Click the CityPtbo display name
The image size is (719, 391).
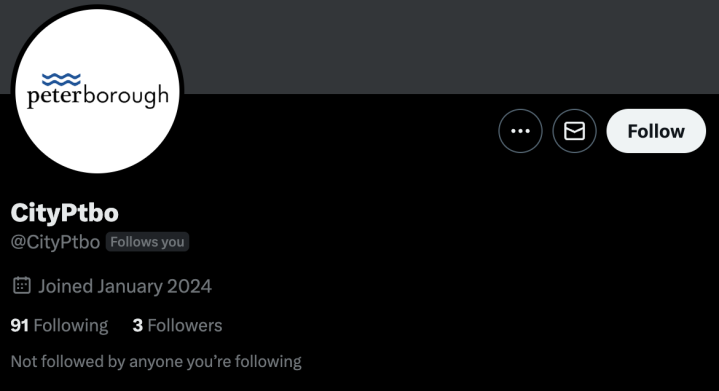[65, 213]
